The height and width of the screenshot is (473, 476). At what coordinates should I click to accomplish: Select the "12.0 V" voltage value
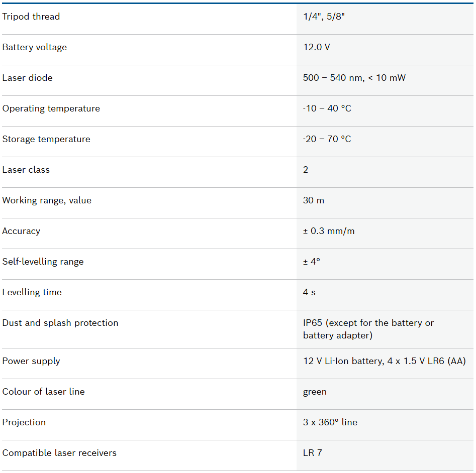(317, 47)
